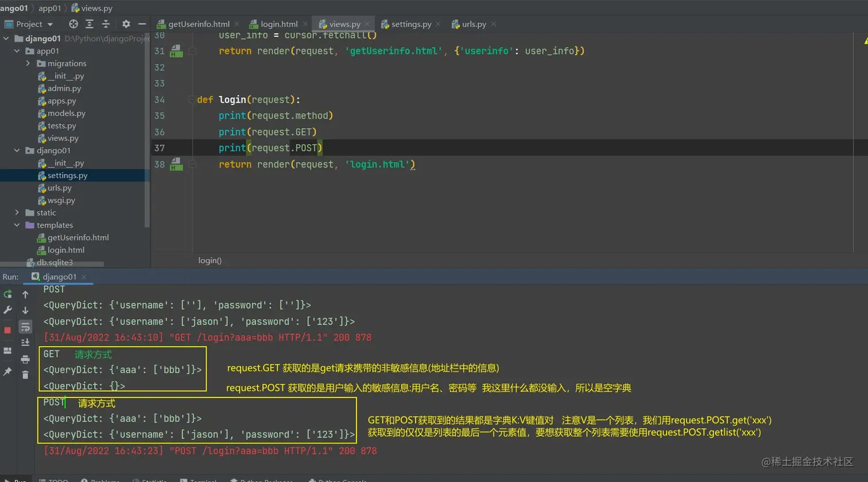Click the restore layout icon in Run panel
Screen dimensions: 868x482
(7, 350)
